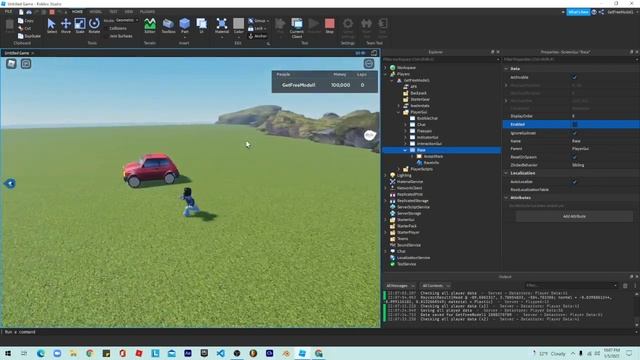This screenshot has height=360, width=640.
Task: Click the Windows Start button
Action: tap(8, 353)
